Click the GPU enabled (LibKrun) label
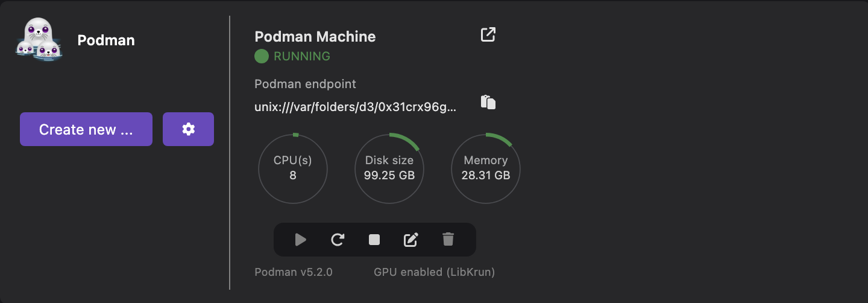The height and width of the screenshot is (303, 868). point(434,272)
